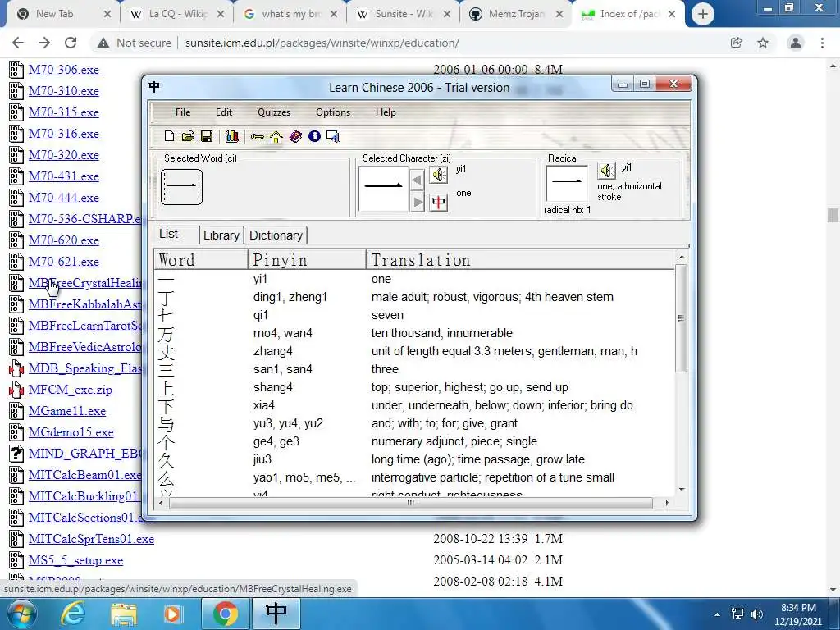The width and height of the screenshot is (840, 630).
Task: Open the File menu
Action: click(x=183, y=112)
